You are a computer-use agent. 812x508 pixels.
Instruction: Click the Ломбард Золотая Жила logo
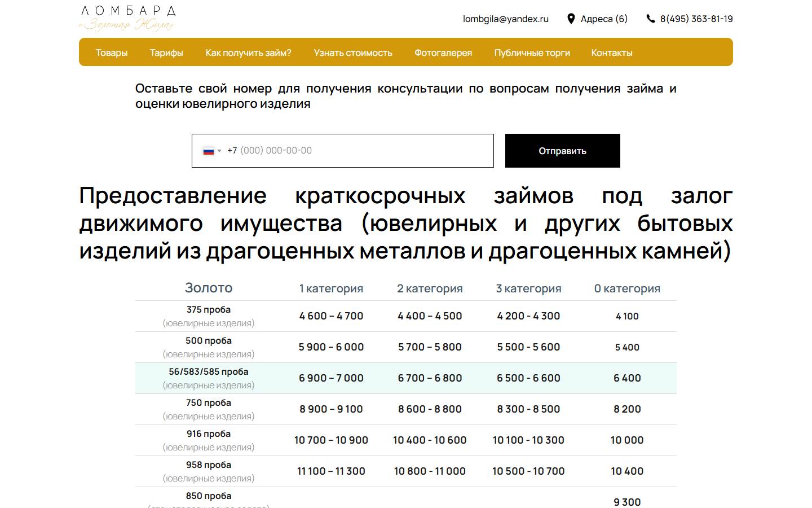click(128, 19)
